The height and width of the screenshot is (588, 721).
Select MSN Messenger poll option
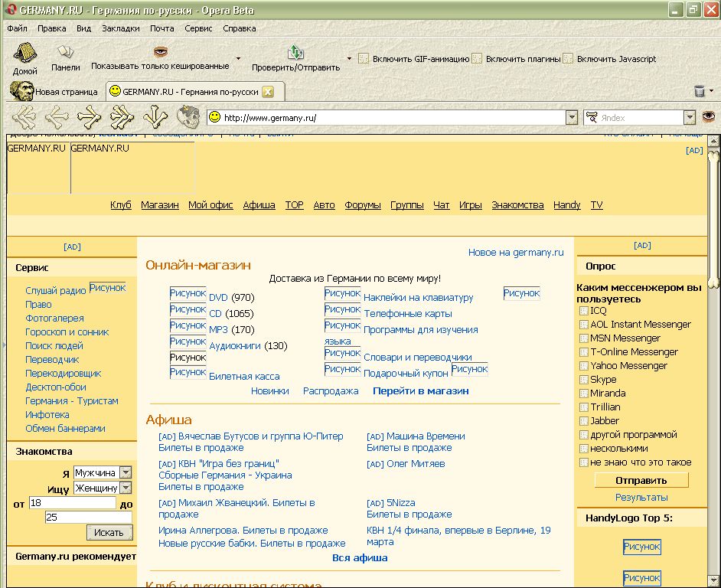(583, 338)
